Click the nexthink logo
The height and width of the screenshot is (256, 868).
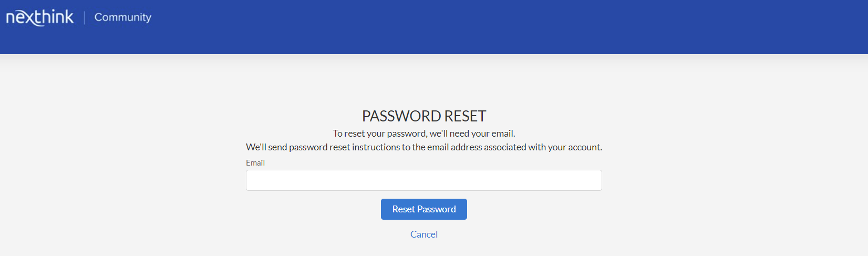click(40, 17)
